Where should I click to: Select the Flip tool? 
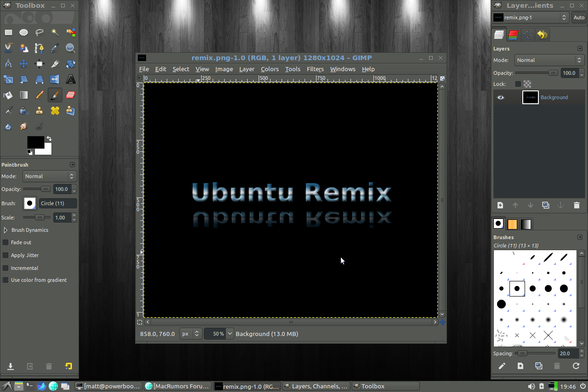coord(55,79)
